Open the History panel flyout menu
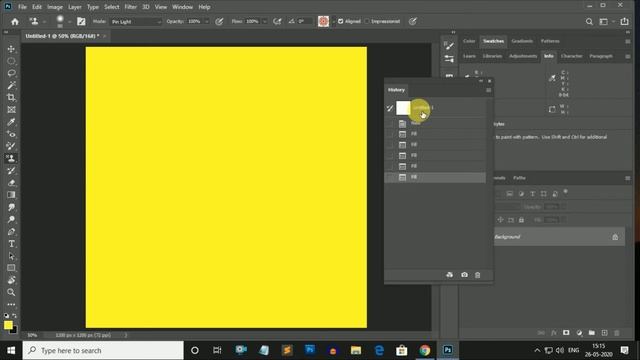 489,90
